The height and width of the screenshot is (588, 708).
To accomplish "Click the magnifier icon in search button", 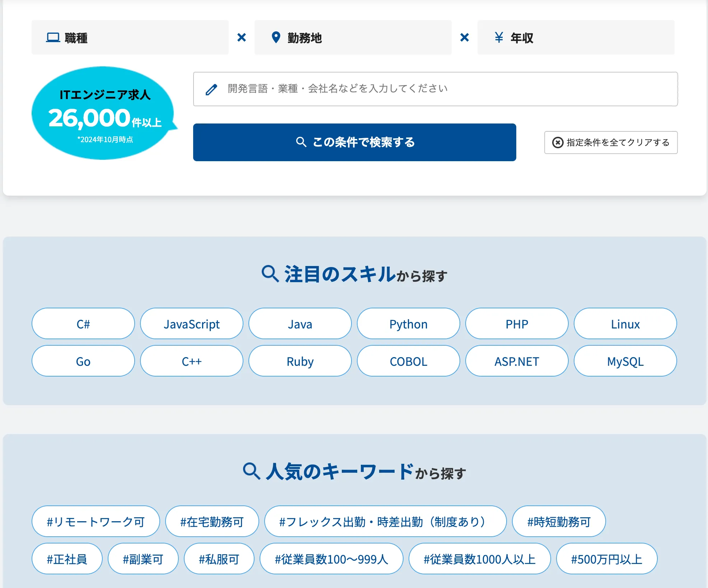I will pyautogui.click(x=301, y=142).
